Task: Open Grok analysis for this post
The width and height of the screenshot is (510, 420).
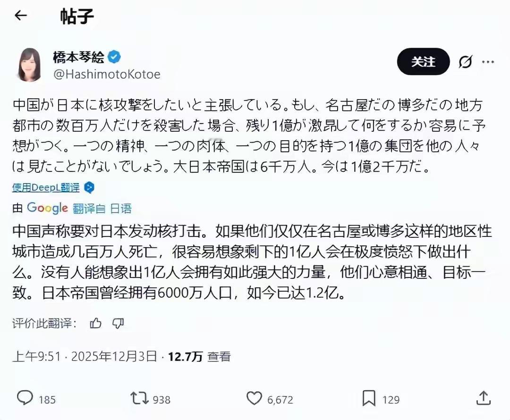Action: coord(466,61)
